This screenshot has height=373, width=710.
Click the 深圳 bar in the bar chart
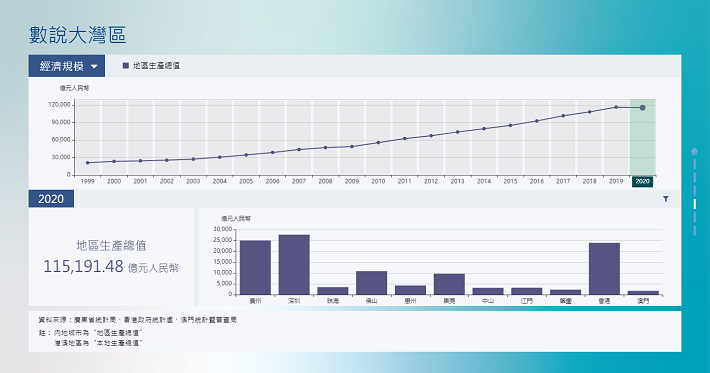coord(294,265)
